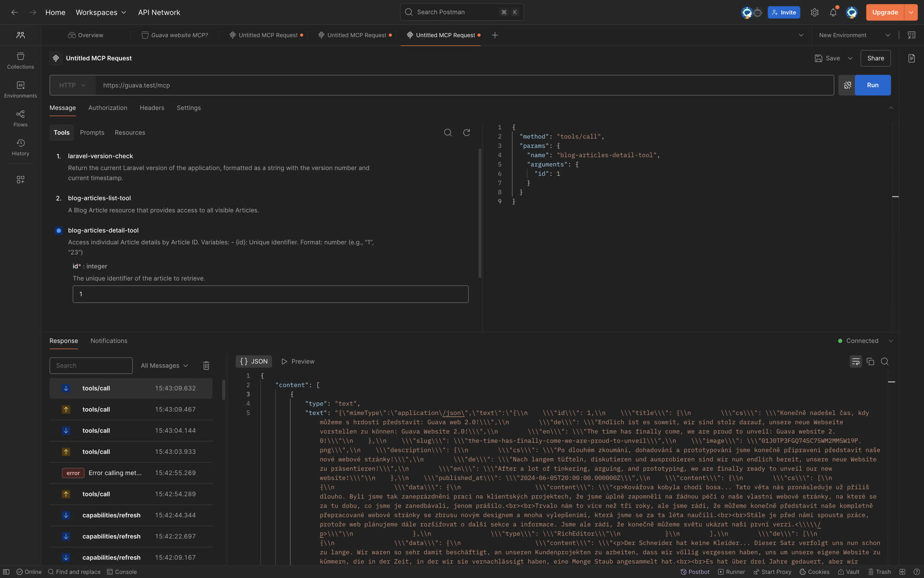
Task: Select the blog-articles-list-tool entry
Action: pos(99,198)
